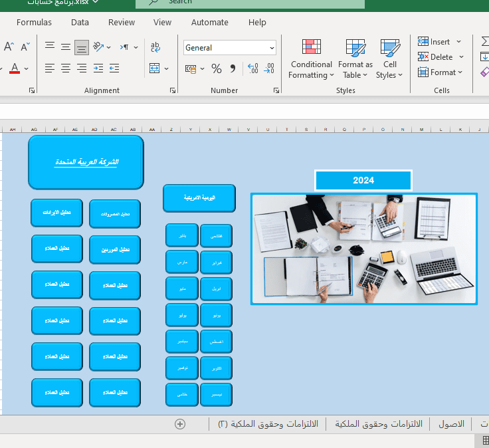Open the General number format dropdown
This screenshot has height=448, width=489.
coord(272,48)
